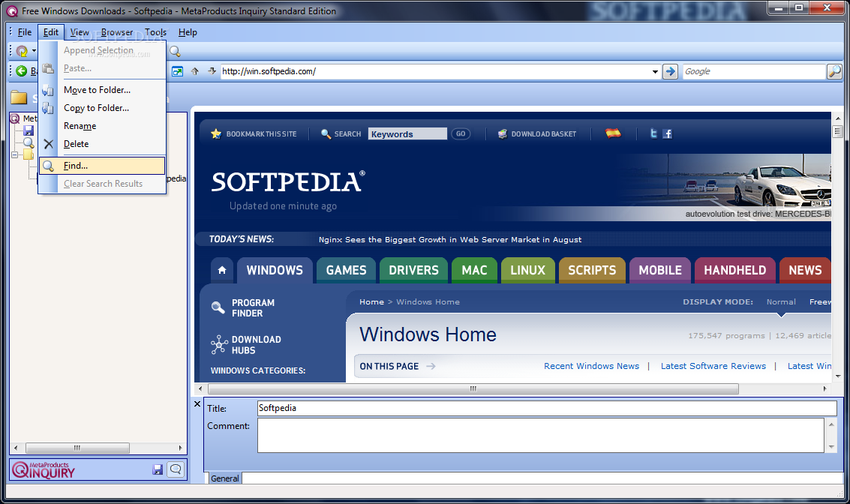Click the up arrow navigation icon
Viewport: 850px width, 504px height.
[195, 71]
